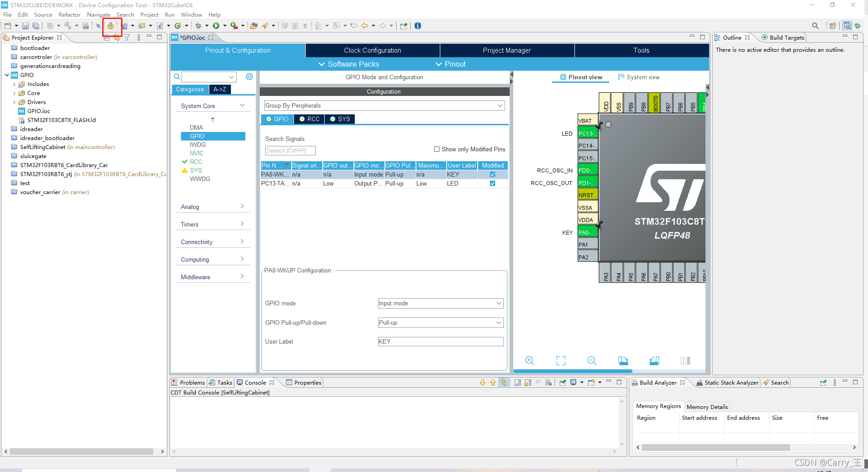Screen dimensions: 868x472
Task: Click the pinout view horizontal scrollbar
Action: point(572,371)
